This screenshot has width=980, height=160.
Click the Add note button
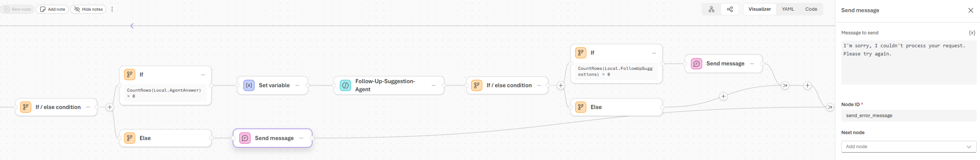[x=52, y=9]
